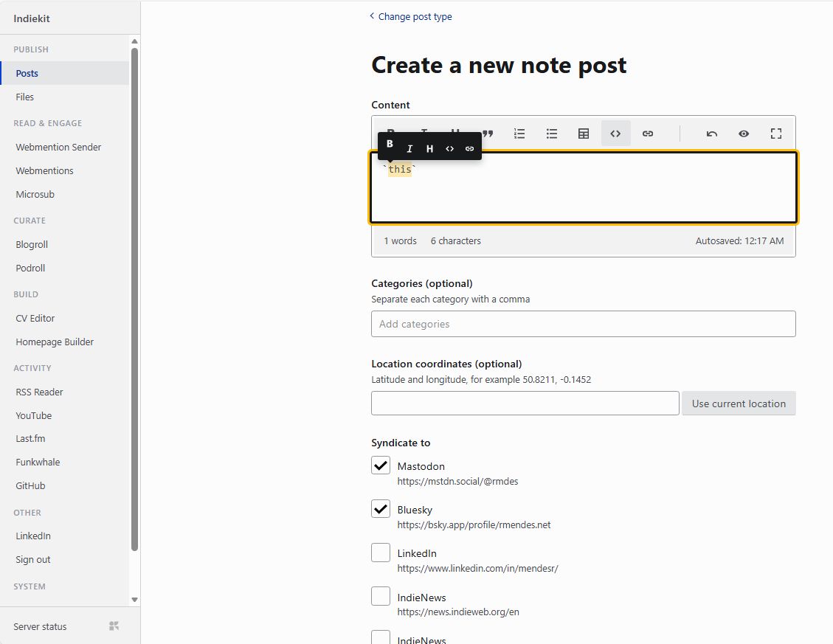Open Webmention Sender in the sidebar
Screen dimensions: 833x644
pos(58,147)
